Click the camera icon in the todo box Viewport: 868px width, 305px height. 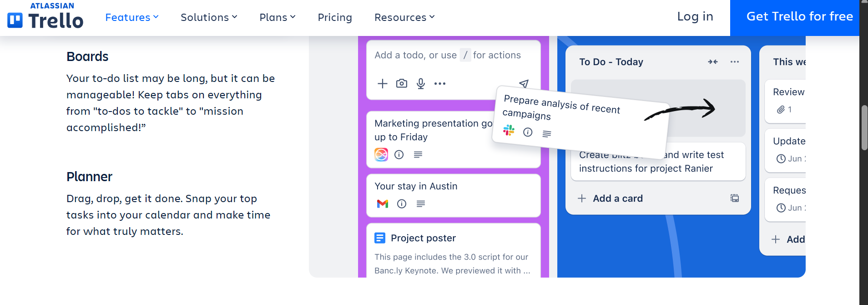(x=401, y=84)
